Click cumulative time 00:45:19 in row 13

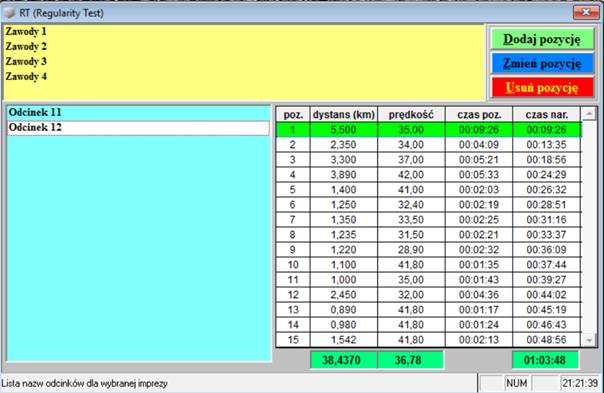[x=547, y=310]
